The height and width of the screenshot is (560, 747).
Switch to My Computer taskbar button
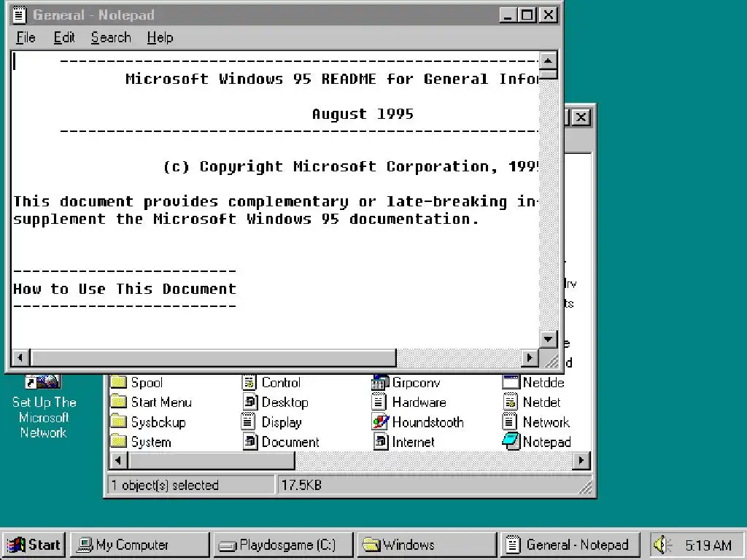coord(140,545)
